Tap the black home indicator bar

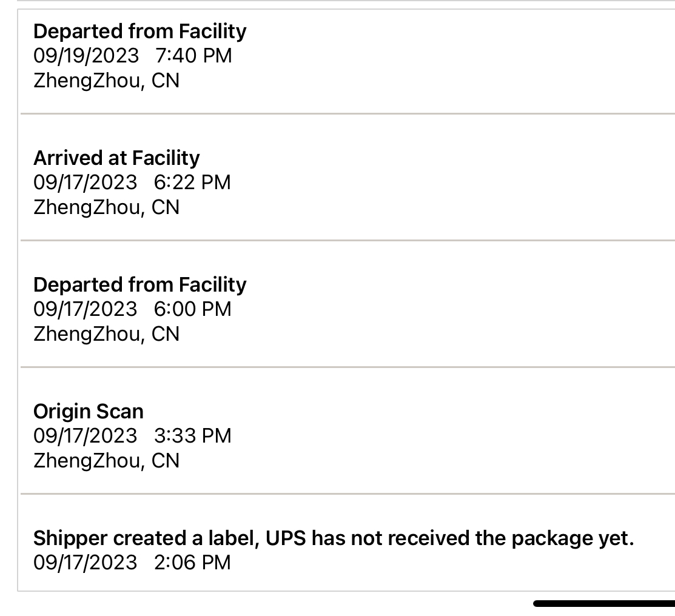pos(603,603)
